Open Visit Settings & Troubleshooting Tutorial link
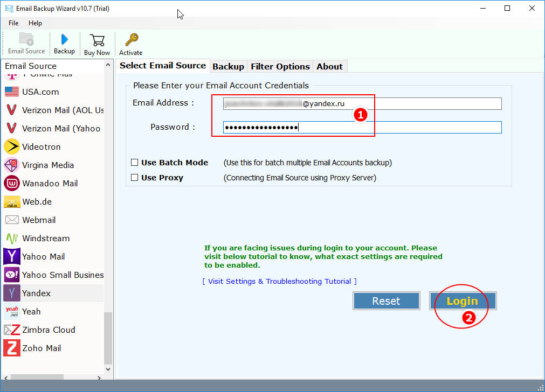Viewport: 545px width, 392px height. coord(279,281)
